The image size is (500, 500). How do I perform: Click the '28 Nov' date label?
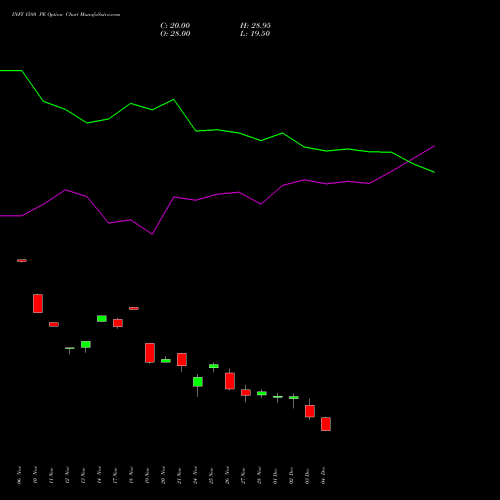click(x=259, y=475)
